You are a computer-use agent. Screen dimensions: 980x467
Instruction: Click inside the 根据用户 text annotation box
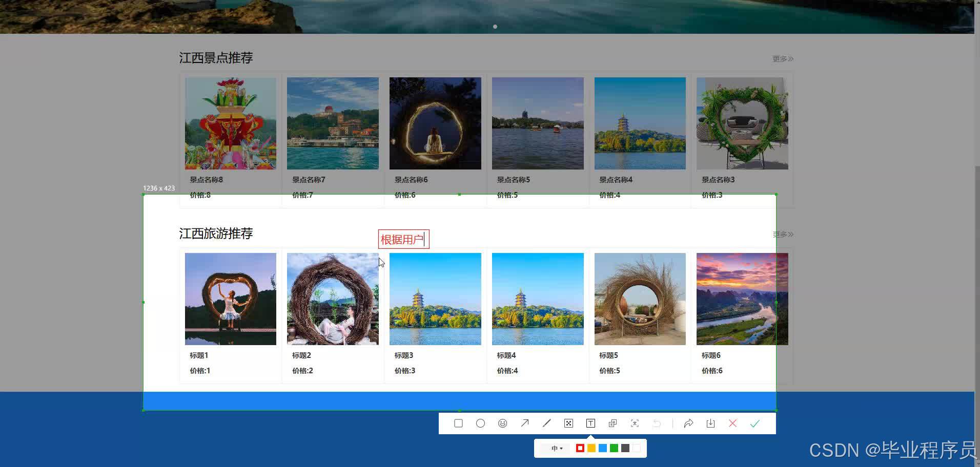click(x=403, y=239)
